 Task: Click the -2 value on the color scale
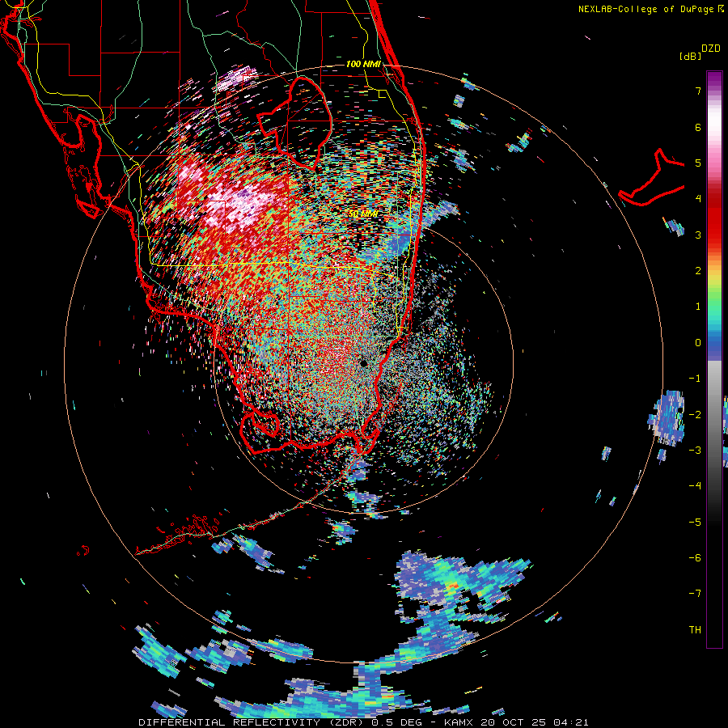[x=695, y=415]
